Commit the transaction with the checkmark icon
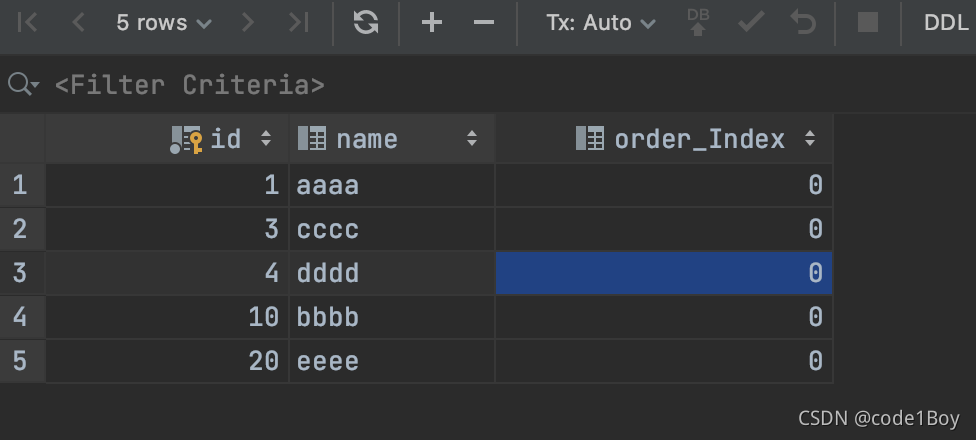This screenshot has height=440, width=976. [x=751, y=23]
